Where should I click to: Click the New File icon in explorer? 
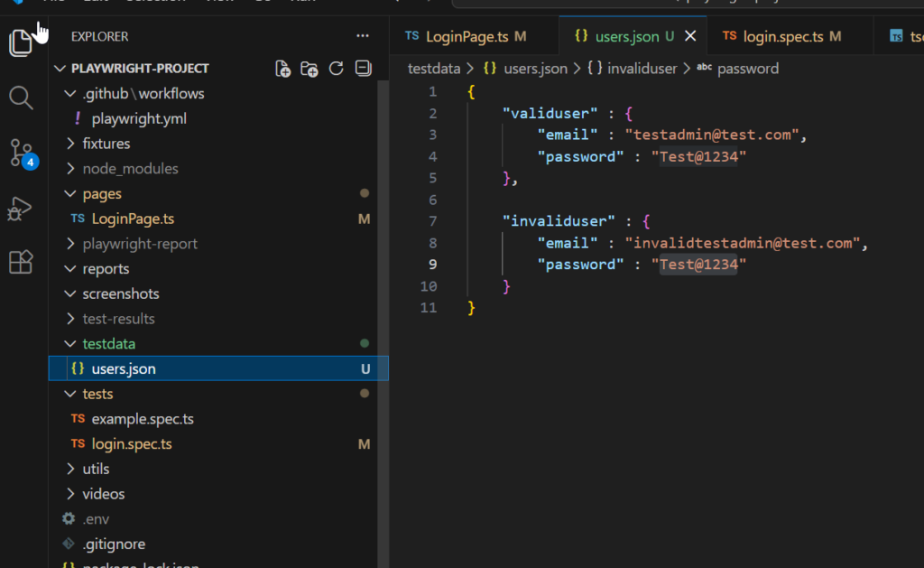tap(283, 69)
